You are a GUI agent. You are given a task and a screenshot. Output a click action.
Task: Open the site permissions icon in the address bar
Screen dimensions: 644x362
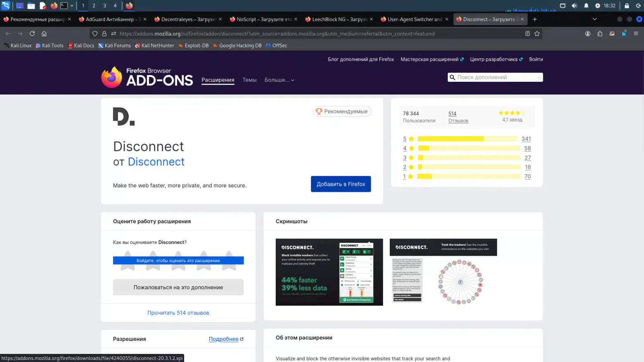point(114,34)
